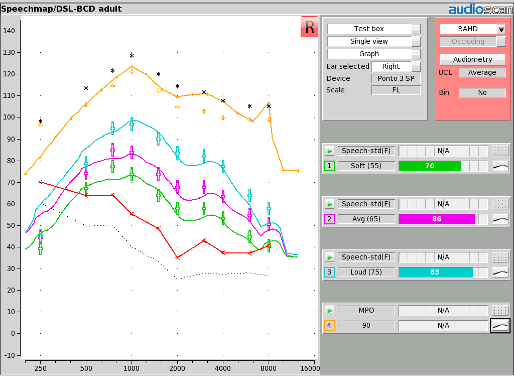Click the N/A field above the 83 bar
Screen dimensions: 514x377
click(443, 257)
